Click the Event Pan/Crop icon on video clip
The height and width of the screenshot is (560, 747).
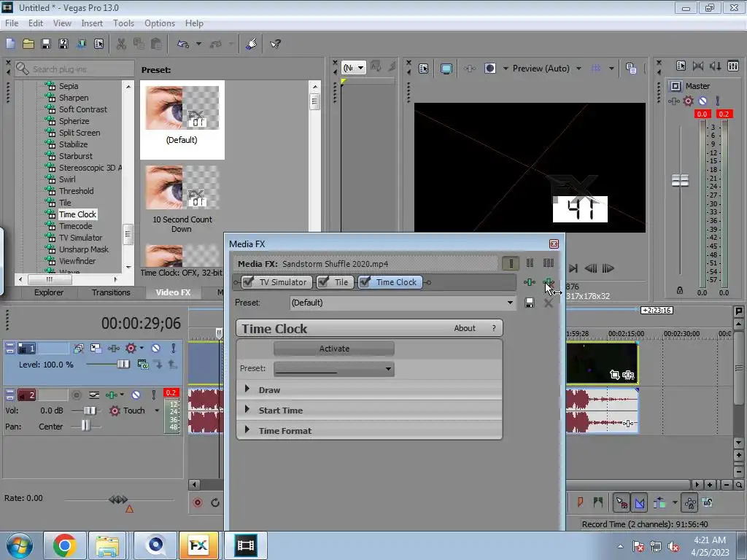click(x=614, y=375)
